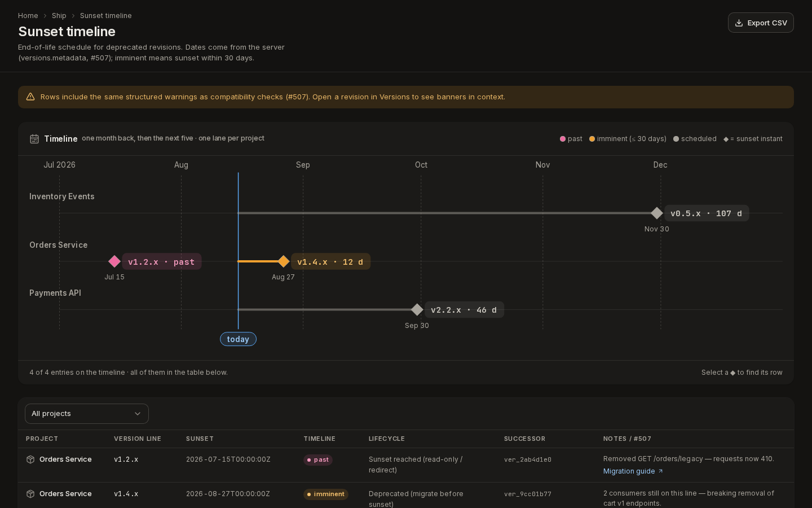Viewport: 812px width, 508px height.
Task: Click the Project column header
Action: coord(42,439)
